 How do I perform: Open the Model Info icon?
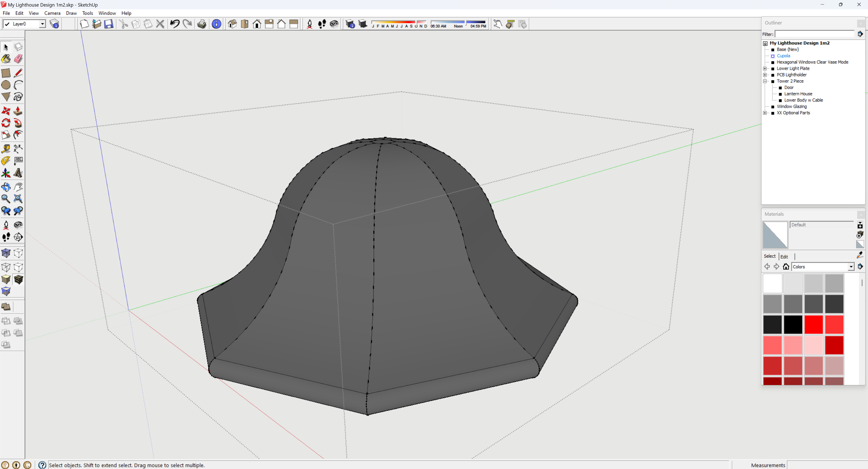(217, 24)
